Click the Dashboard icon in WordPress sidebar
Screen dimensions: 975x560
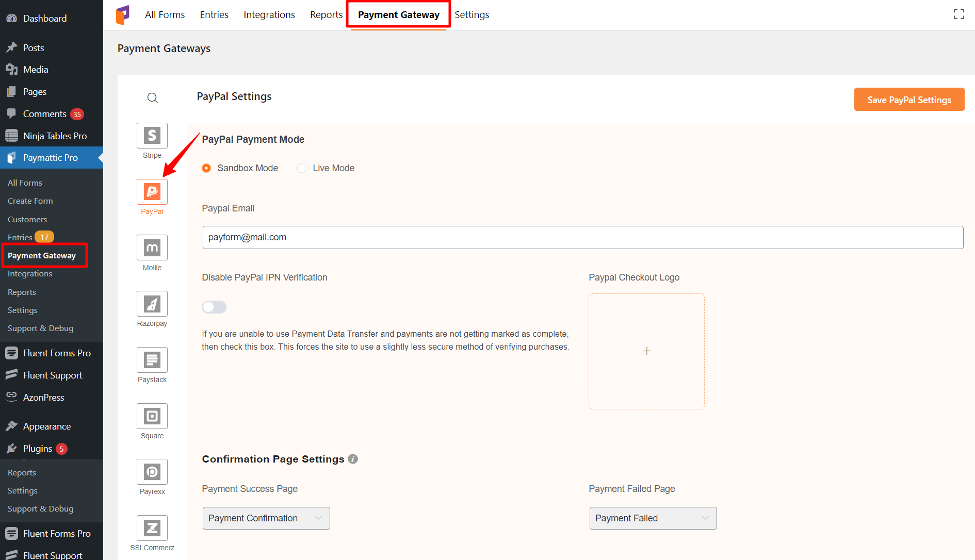point(11,18)
